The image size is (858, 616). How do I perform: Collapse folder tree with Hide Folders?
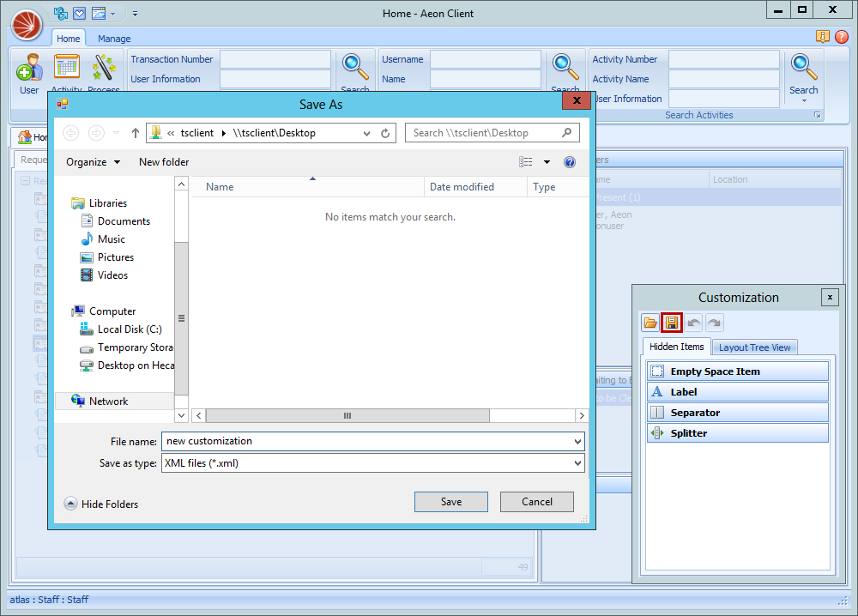[100, 504]
